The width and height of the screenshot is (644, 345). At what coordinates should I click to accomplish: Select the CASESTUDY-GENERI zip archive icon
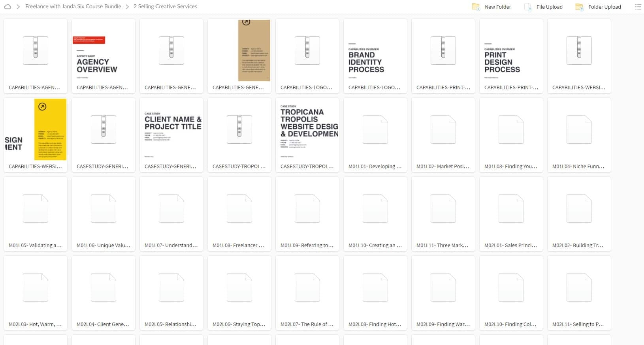point(104,129)
